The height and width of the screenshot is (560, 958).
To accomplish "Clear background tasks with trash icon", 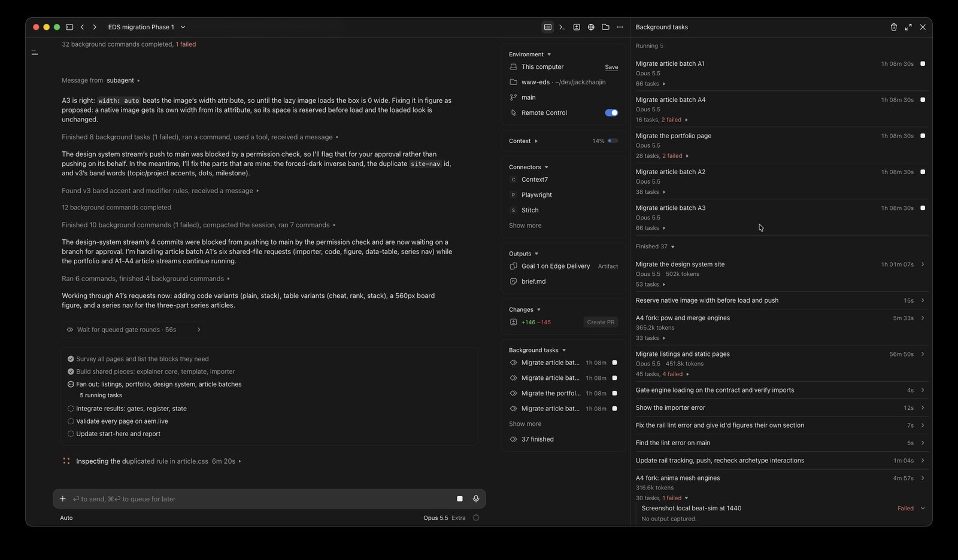I will pos(894,27).
